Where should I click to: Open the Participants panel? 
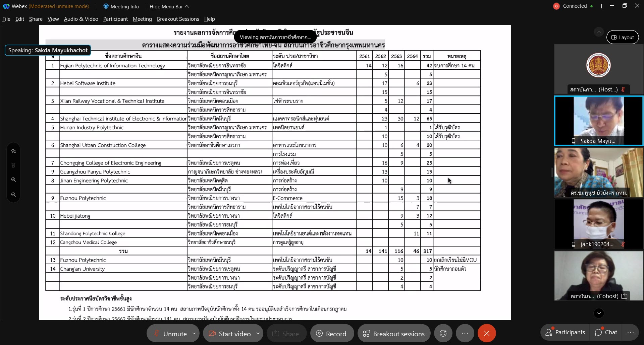tap(566, 332)
